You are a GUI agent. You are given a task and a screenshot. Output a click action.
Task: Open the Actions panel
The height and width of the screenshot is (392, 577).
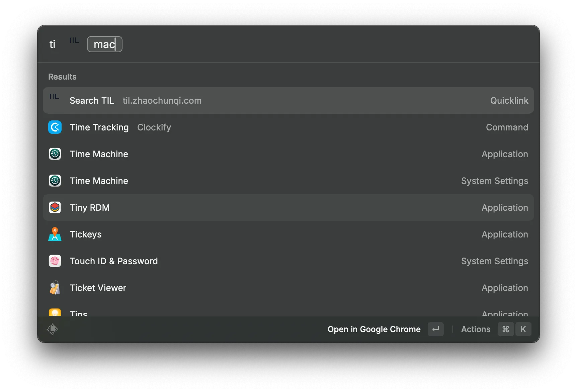476,329
